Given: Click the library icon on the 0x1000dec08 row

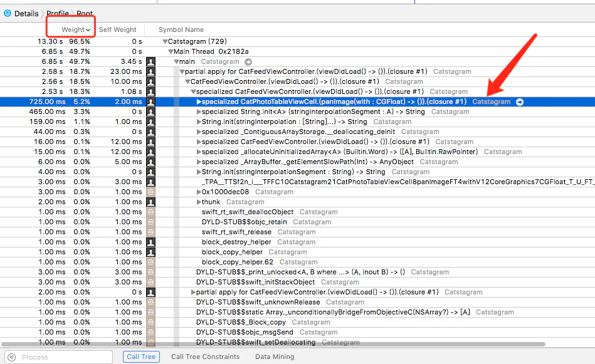Looking at the screenshot, I should pyautogui.click(x=151, y=192).
